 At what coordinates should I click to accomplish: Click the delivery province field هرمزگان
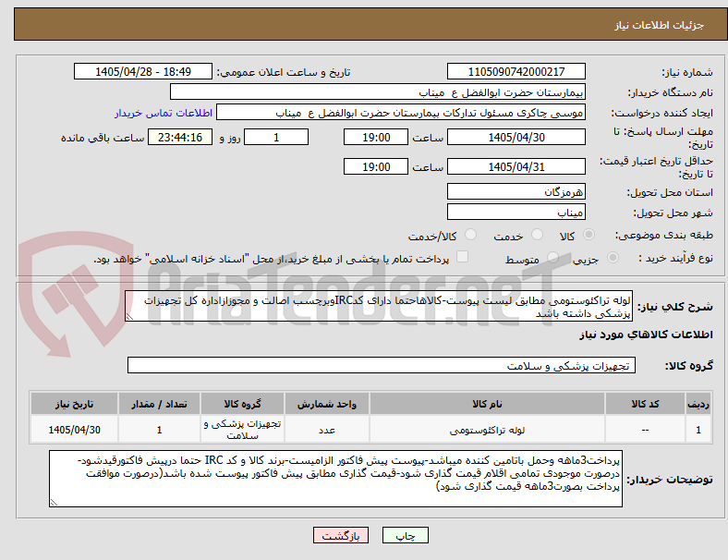516,191
